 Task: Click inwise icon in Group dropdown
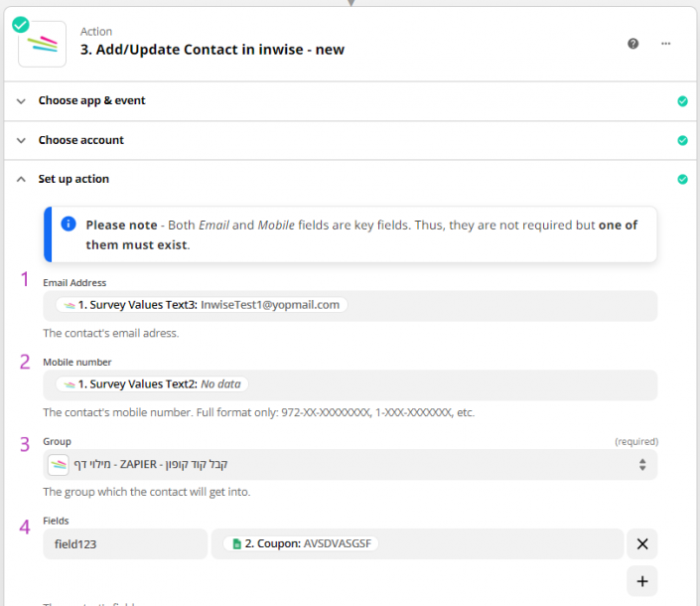[x=58, y=465]
